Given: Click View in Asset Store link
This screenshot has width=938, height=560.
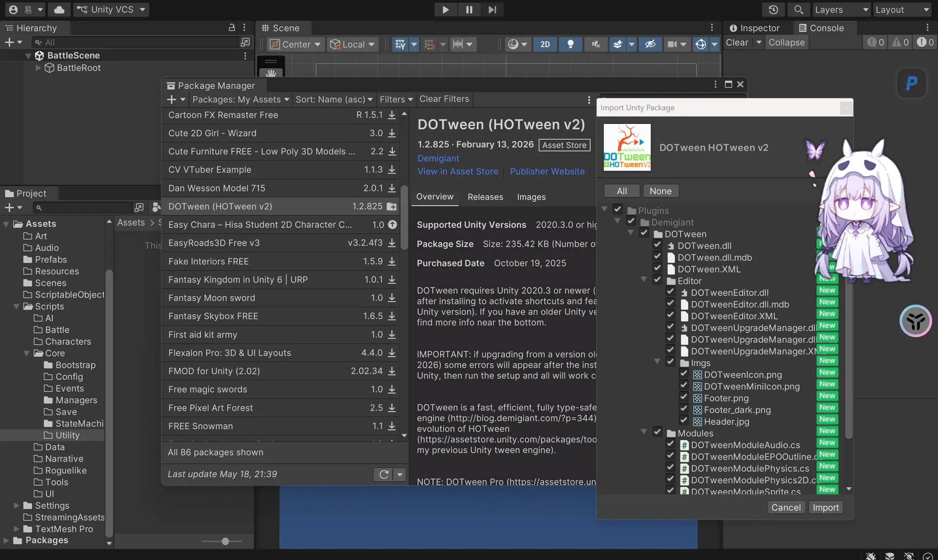Looking at the screenshot, I should [458, 172].
